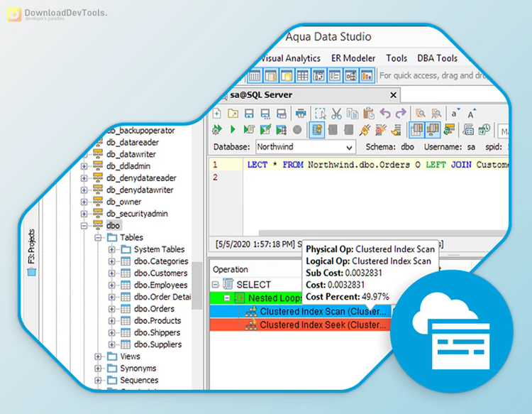Collapse the dbo schema node
Viewport: 532px width, 414px height.
tap(84, 226)
